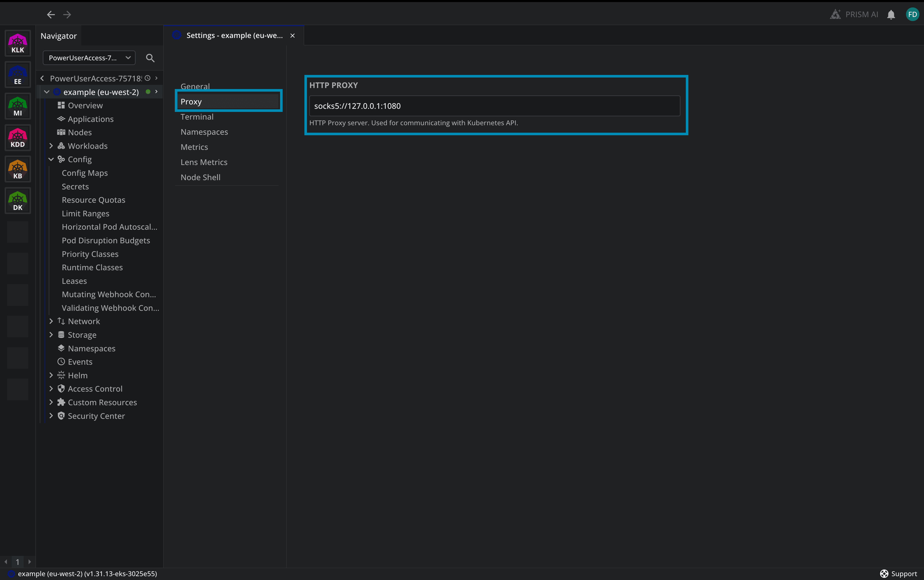Open the KLK cluster hotbar icon
Image resolution: width=924 pixels, height=580 pixels.
tap(18, 43)
